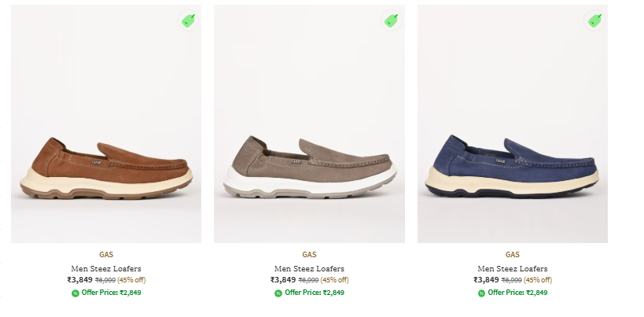Open Men Steez Loafers title under brown shoe

click(106, 268)
